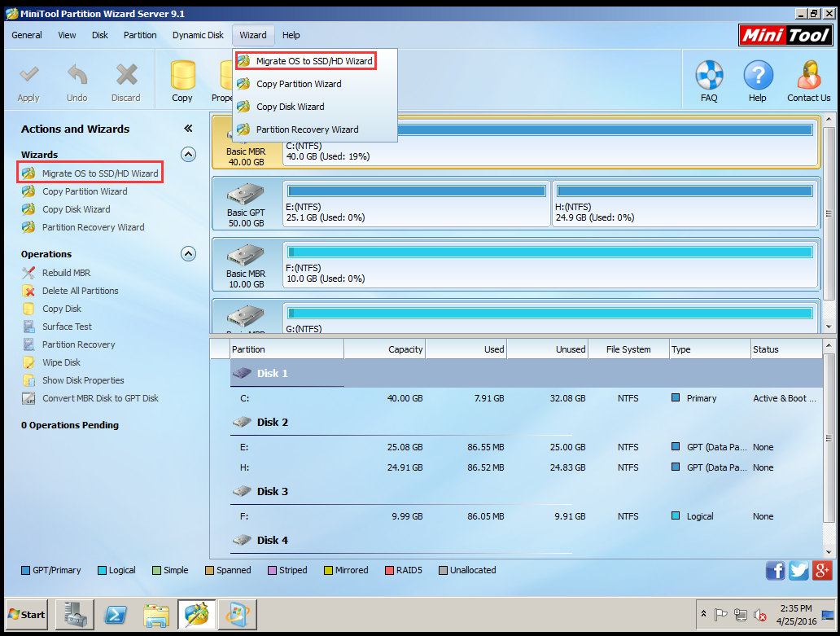This screenshot has width=840, height=636.
Task: Collapse the Operations section chevron
Action: coord(188,253)
